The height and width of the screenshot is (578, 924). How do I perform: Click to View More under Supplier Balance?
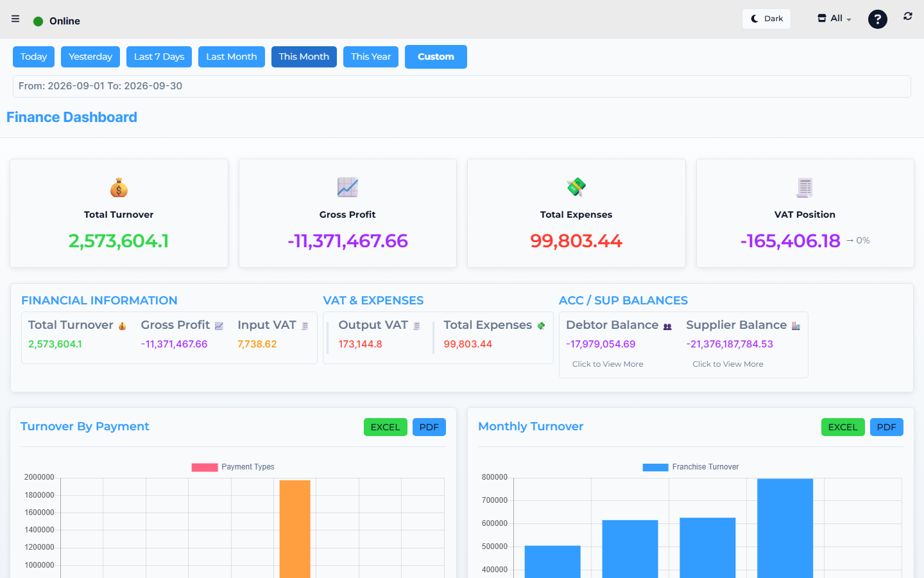tap(728, 364)
